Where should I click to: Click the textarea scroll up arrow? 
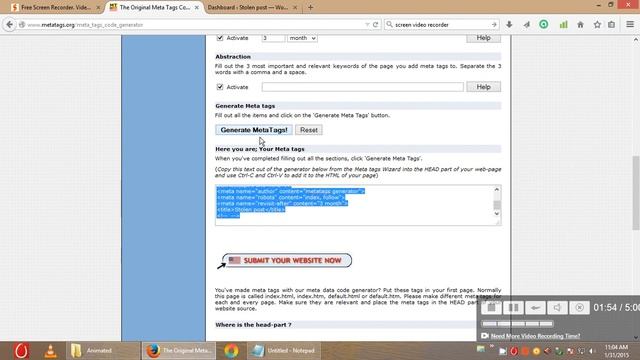point(497,189)
